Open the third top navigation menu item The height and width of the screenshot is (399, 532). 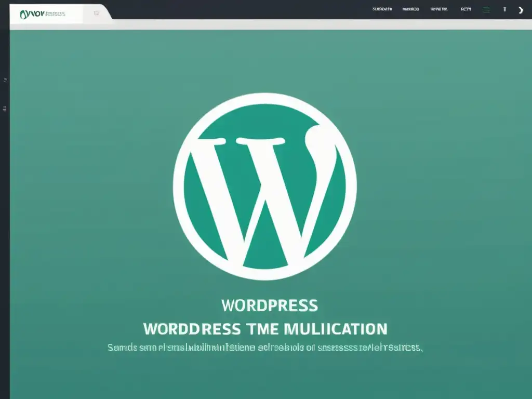(x=439, y=9)
